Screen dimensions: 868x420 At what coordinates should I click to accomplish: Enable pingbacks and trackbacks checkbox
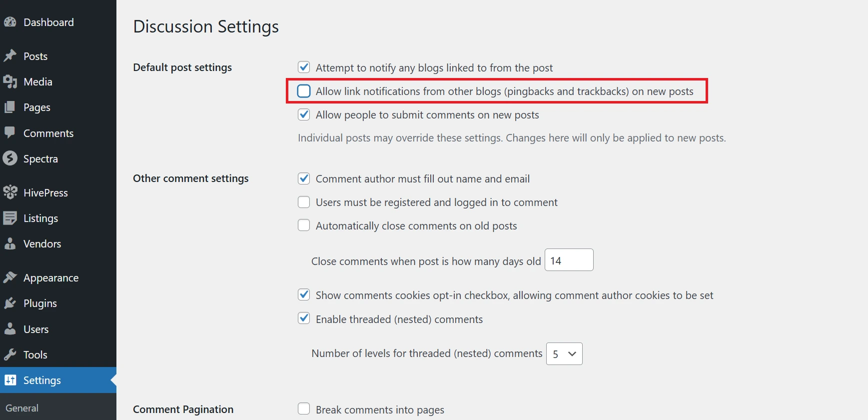(x=304, y=91)
